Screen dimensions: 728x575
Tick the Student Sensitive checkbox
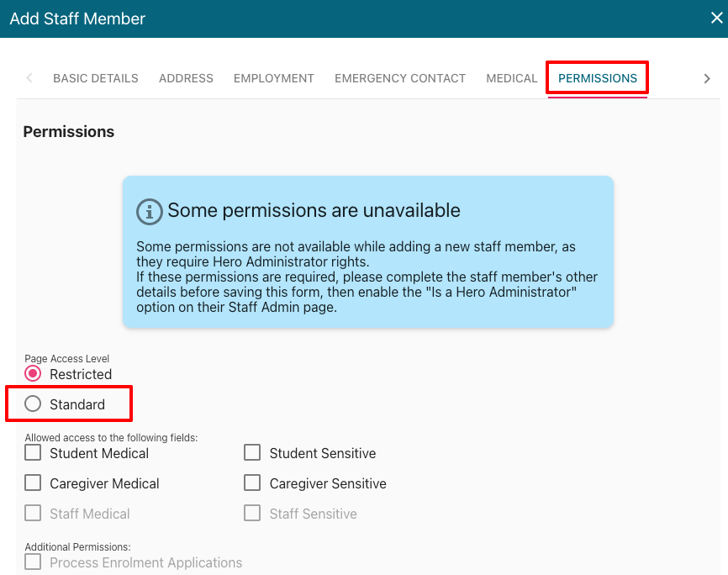tap(252, 453)
